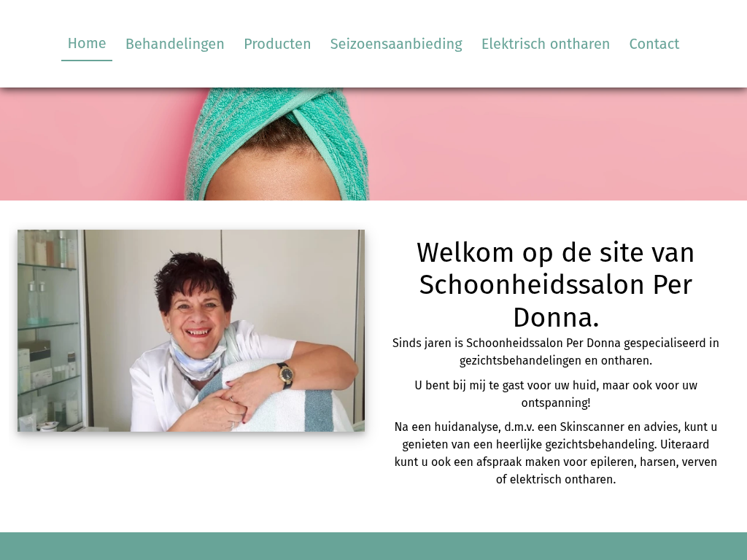747x560 pixels.
Task: Open the Producten menu link
Action: [277, 44]
